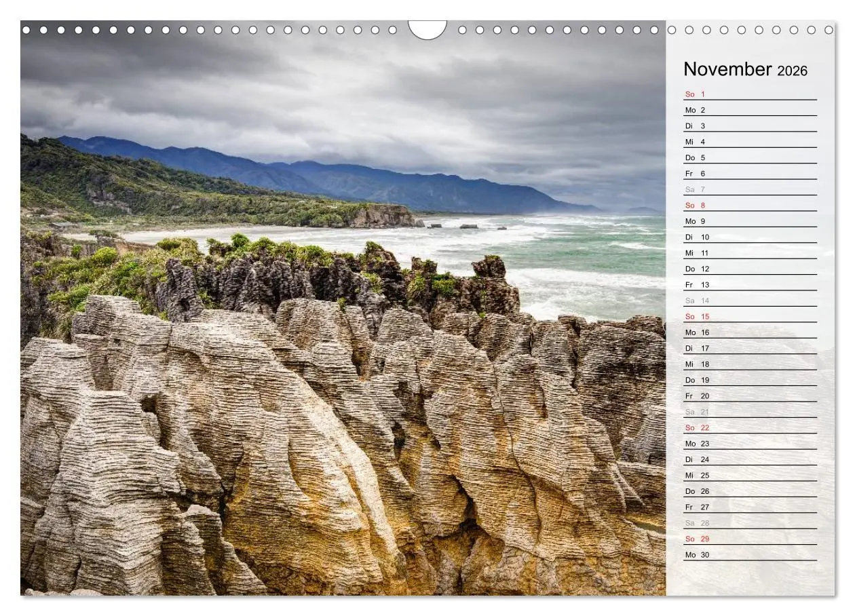Click the calendar's center hanging notch
The image size is (855, 616).
click(427, 29)
